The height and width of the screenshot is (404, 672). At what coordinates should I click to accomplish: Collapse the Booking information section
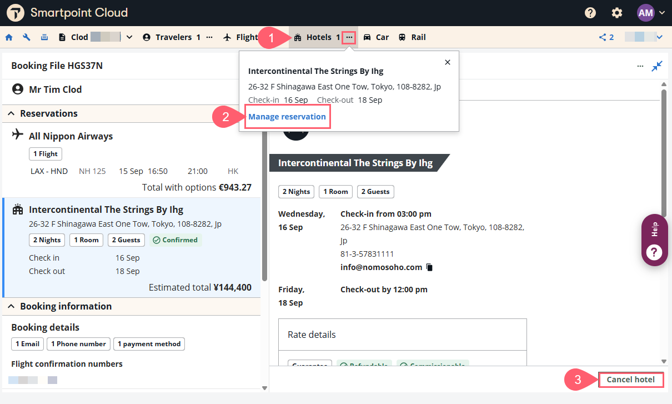tap(11, 306)
